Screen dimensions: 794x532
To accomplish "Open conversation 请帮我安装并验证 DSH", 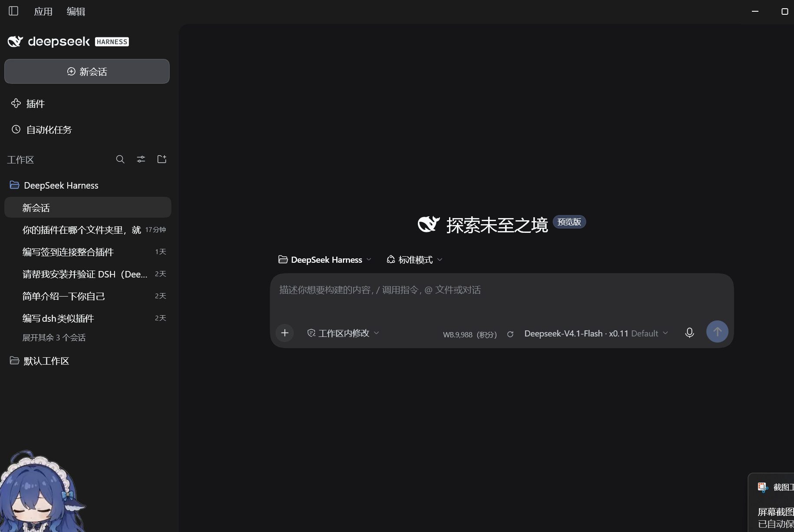I will (88, 274).
